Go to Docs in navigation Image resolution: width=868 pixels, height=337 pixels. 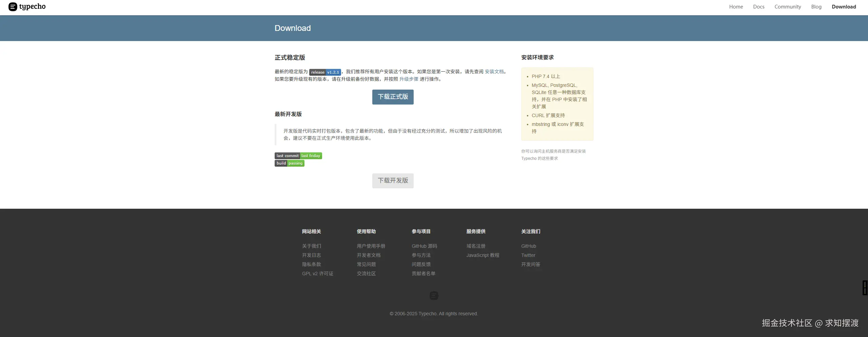[x=758, y=7]
